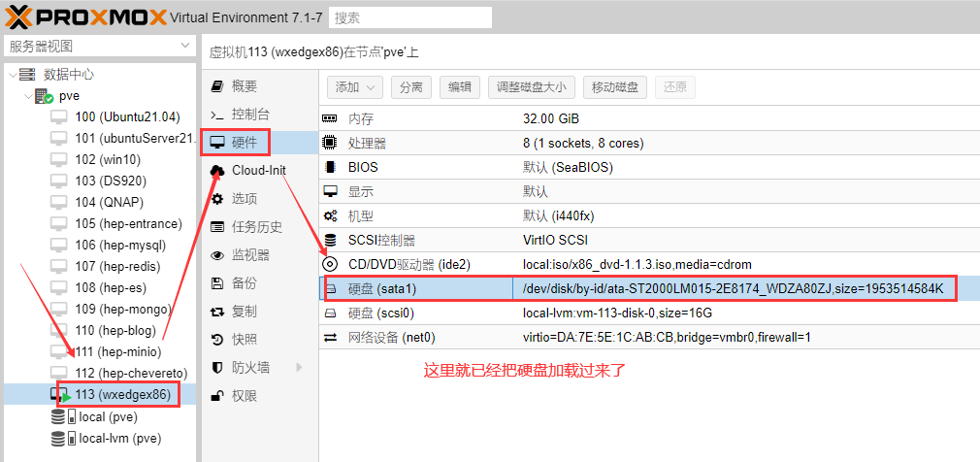980x462 pixels.
Task: Open the 服务器视图 view dropdown
Action: click(x=99, y=46)
